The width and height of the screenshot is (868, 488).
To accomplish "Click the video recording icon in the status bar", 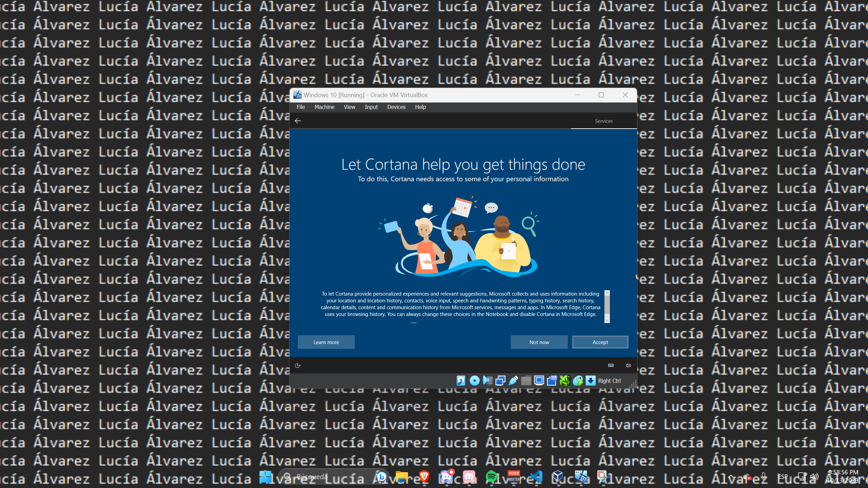I will tap(552, 380).
